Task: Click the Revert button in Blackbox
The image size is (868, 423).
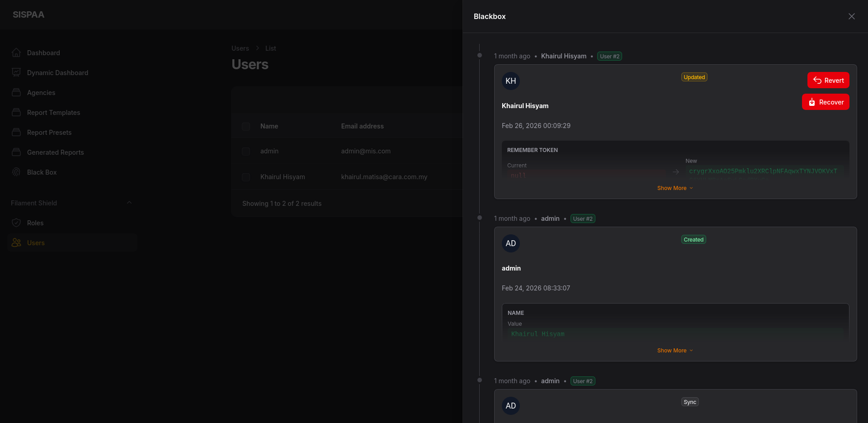Action: click(x=828, y=80)
